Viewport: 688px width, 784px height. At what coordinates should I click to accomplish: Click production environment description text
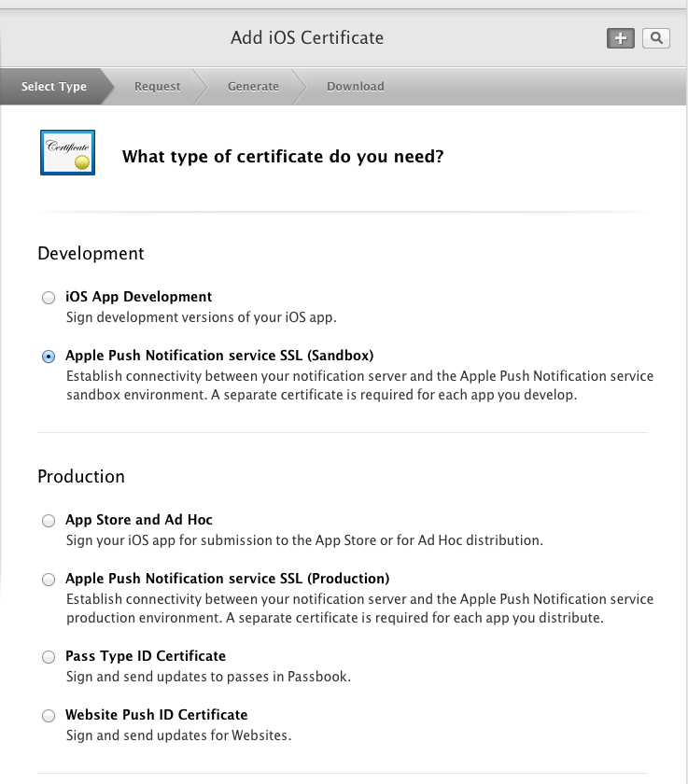point(360,608)
